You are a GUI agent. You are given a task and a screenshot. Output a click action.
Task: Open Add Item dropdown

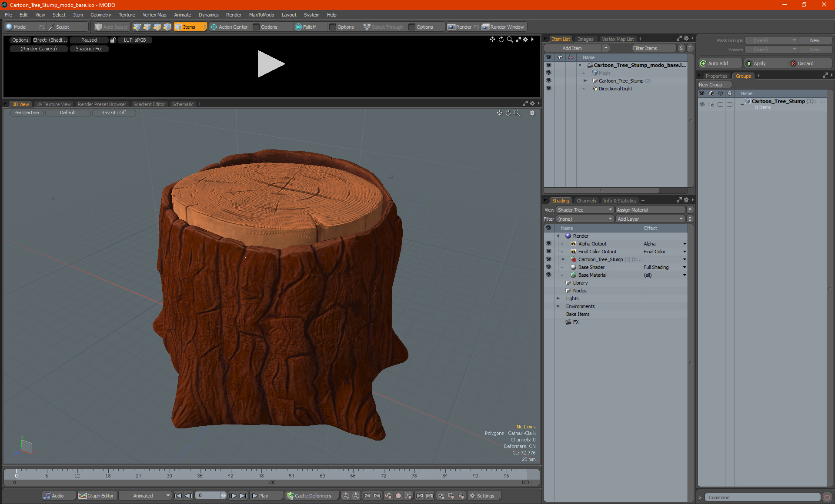point(577,48)
